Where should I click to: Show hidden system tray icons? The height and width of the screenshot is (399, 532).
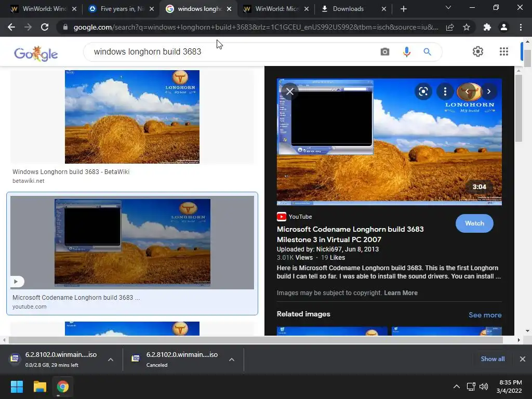457,387
